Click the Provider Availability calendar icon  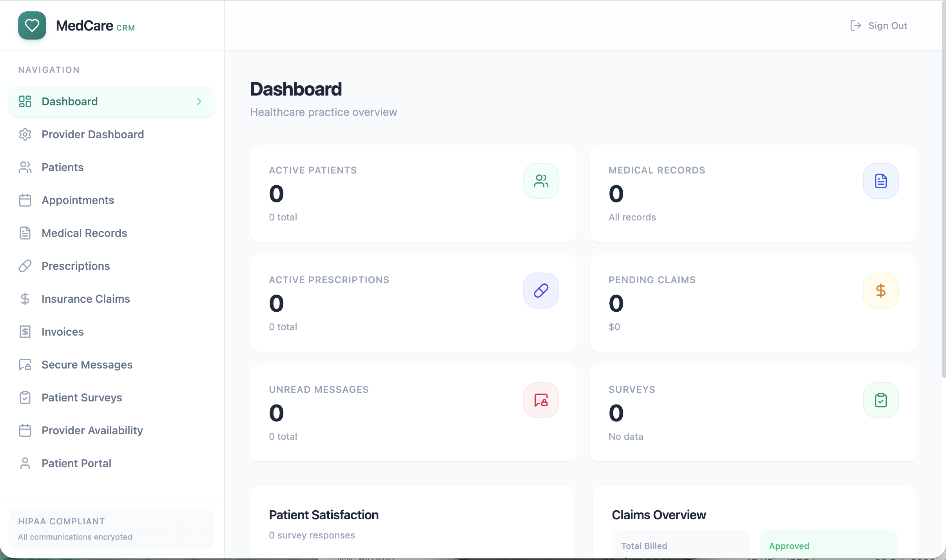pos(25,430)
